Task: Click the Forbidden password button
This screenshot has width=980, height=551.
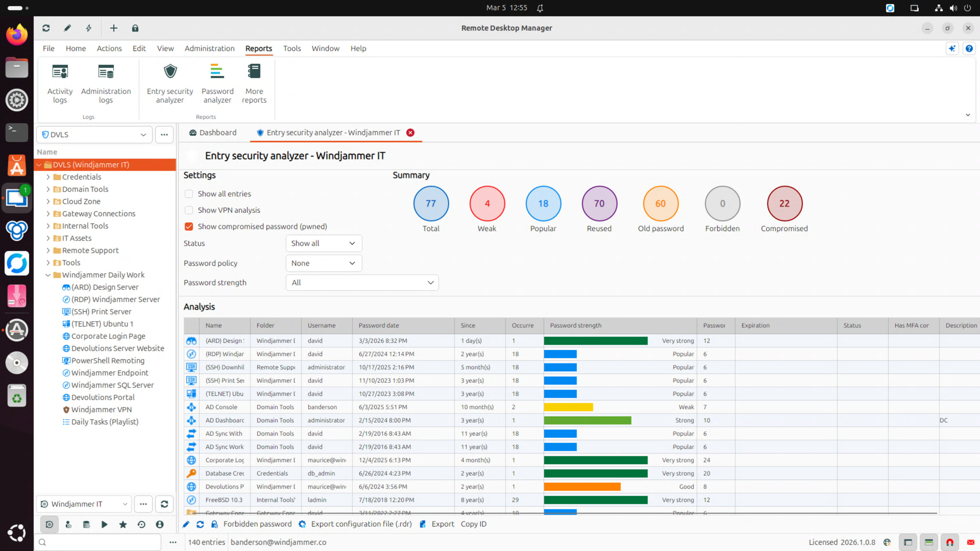Action: click(x=257, y=524)
